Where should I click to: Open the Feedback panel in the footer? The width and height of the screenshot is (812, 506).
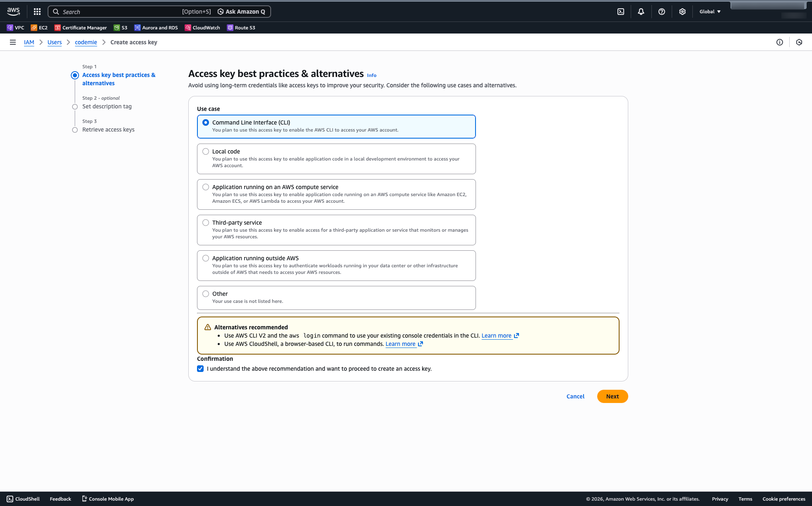60,499
